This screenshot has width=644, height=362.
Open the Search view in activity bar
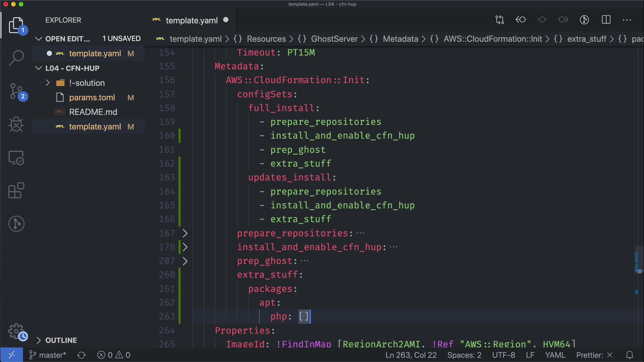pos(16,58)
